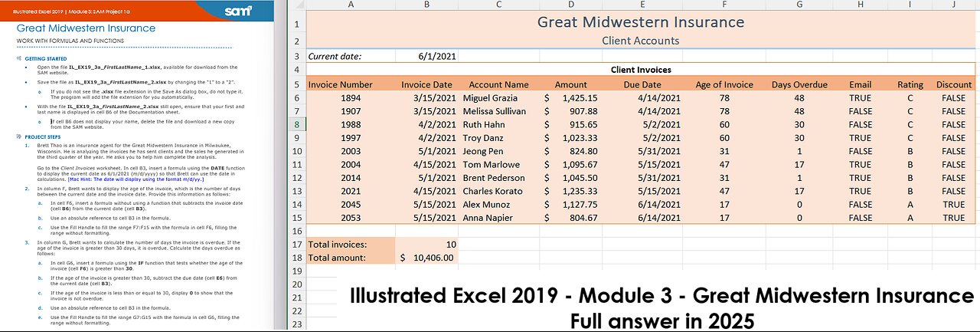980x332 pixels.
Task: Click the 'Amount' column heading cell
Action: pyautogui.click(x=570, y=85)
